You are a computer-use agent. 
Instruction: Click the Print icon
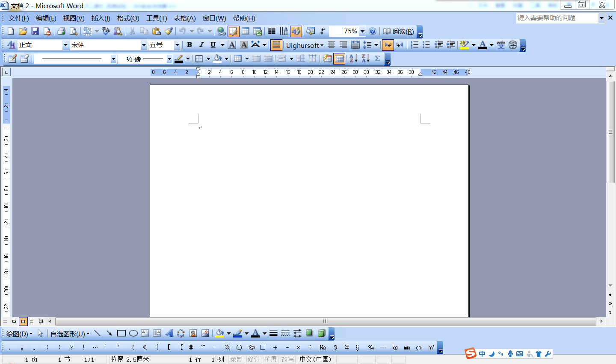[x=61, y=31]
